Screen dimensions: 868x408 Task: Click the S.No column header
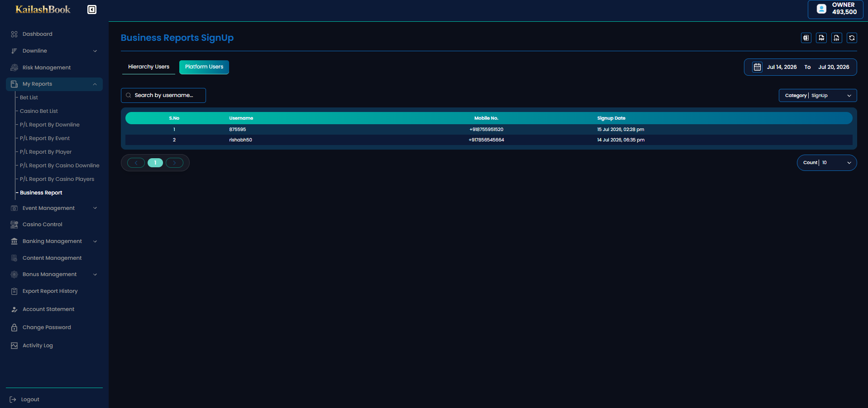coord(174,118)
